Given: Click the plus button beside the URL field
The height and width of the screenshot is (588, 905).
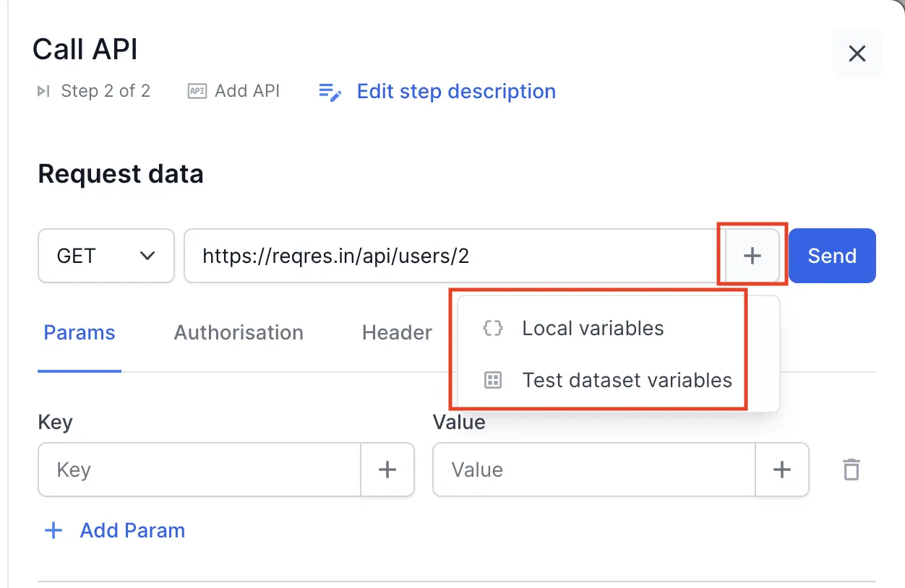Looking at the screenshot, I should (752, 256).
